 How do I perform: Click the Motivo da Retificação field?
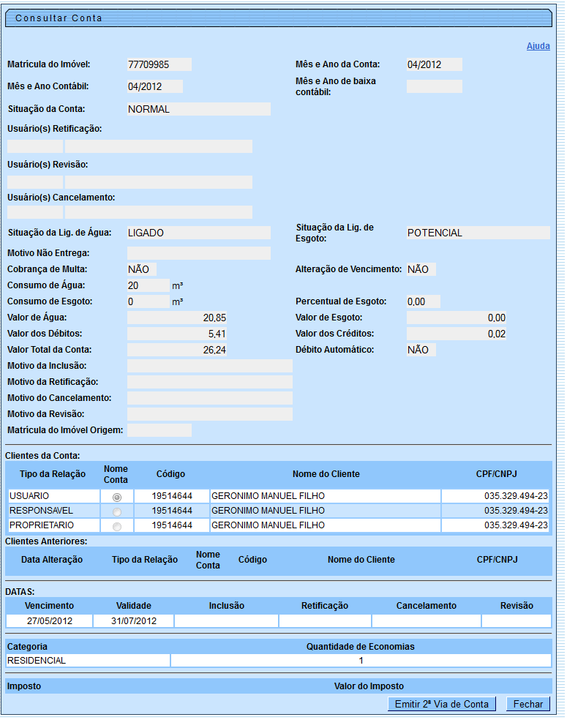coord(209,382)
